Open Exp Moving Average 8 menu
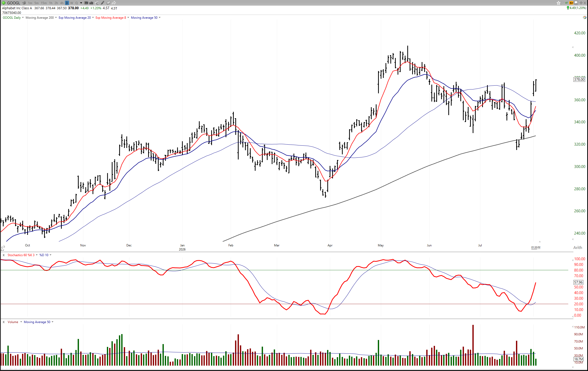Screen dimensions: 588x371 (111, 18)
